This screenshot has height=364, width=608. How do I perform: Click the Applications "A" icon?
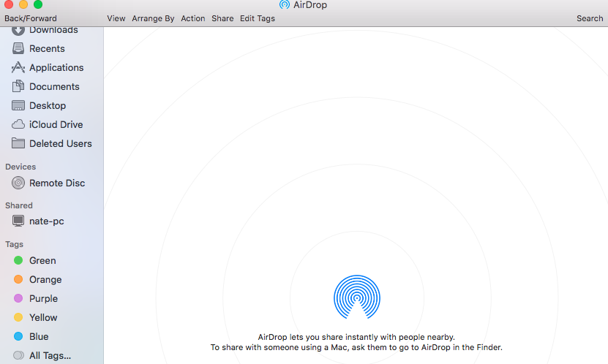[18, 67]
